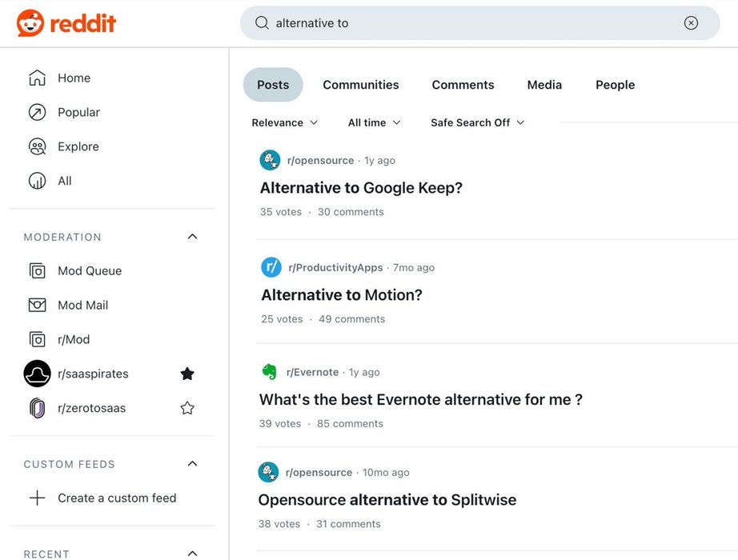Viewport: 738px width, 560px height.
Task: Open the r/Evernote community link
Action: 312,372
